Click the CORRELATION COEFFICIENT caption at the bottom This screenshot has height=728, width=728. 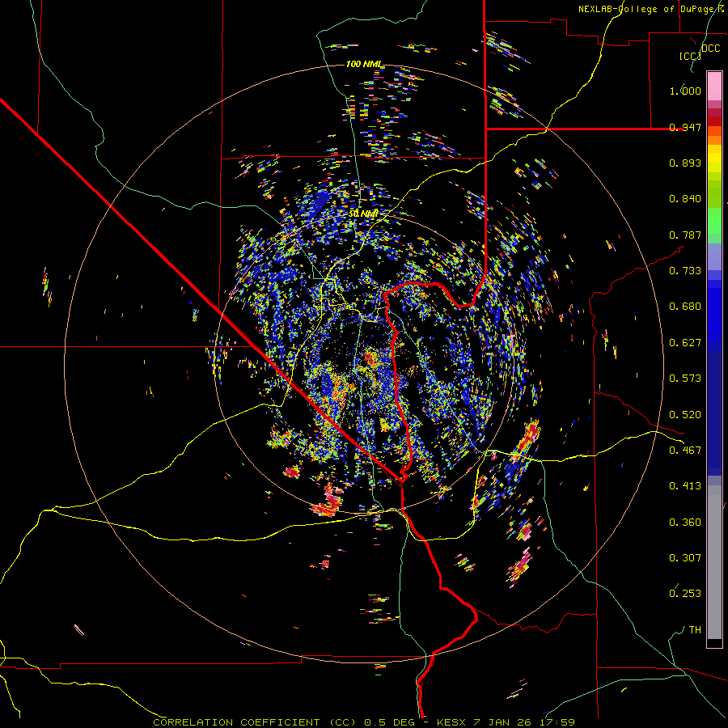tap(363, 722)
